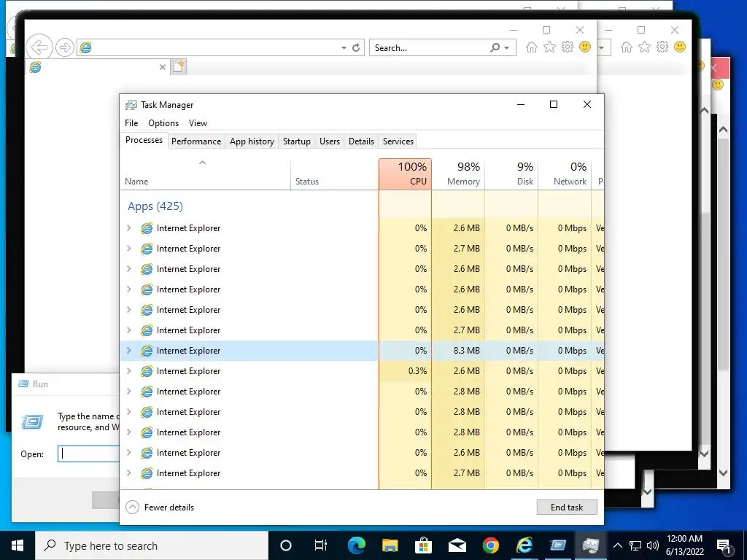Switch to the Details tab
Screen dimensions: 747x560
coord(361,141)
